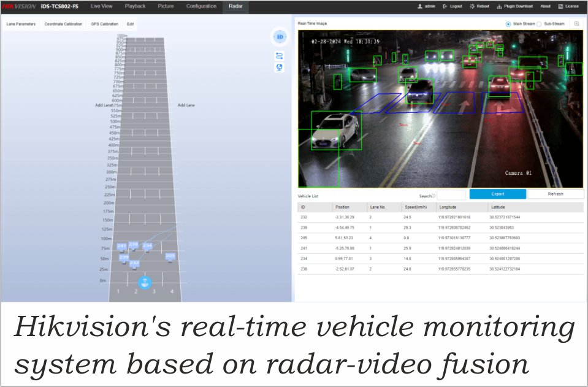The height and width of the screenshot is (387, 588).
Task: Click the Logout link text
Action: click(456, 6)
